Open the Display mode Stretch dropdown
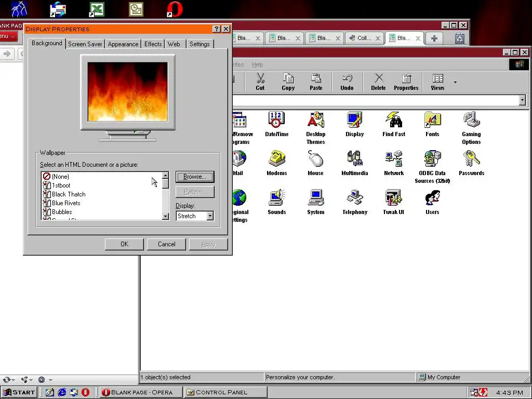The height and width of the screenshot is (399, 532). pyautogui.click(x=210, y=216)
